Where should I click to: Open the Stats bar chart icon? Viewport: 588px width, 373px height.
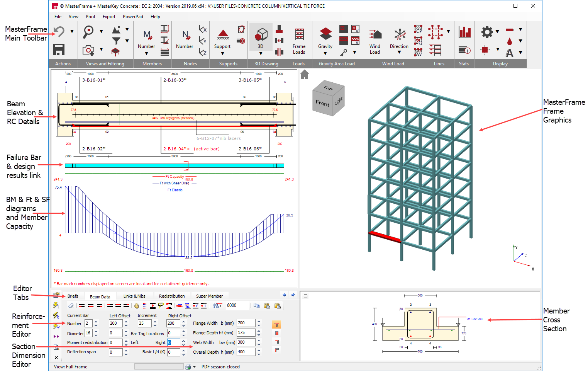[464, 32]
